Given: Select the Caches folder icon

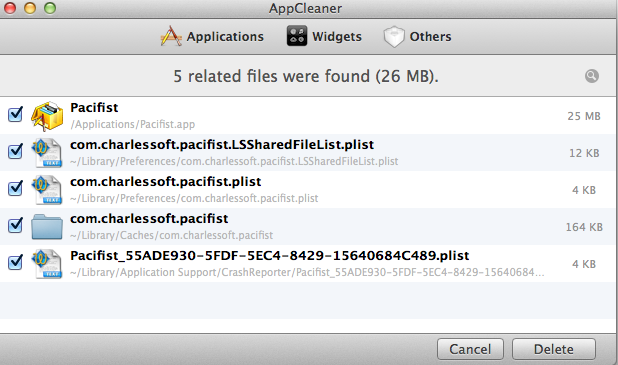Looking at the screenshot, I should (x=47, y=227).
